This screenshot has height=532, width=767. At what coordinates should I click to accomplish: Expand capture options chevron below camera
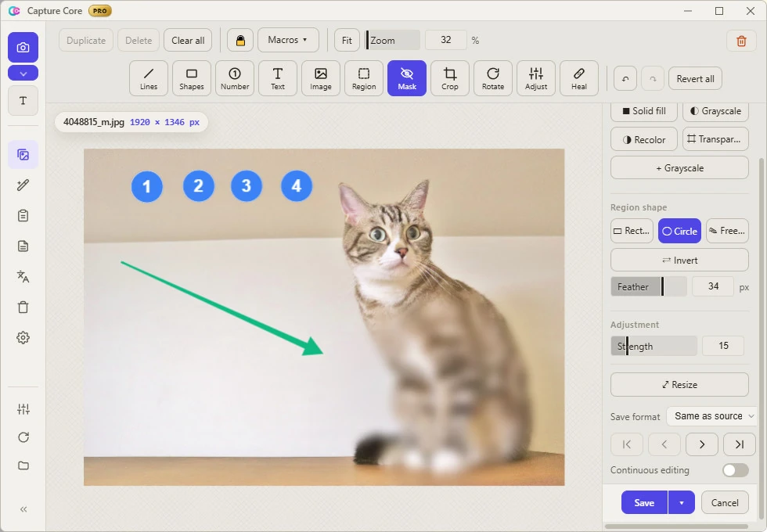[23, 74]
